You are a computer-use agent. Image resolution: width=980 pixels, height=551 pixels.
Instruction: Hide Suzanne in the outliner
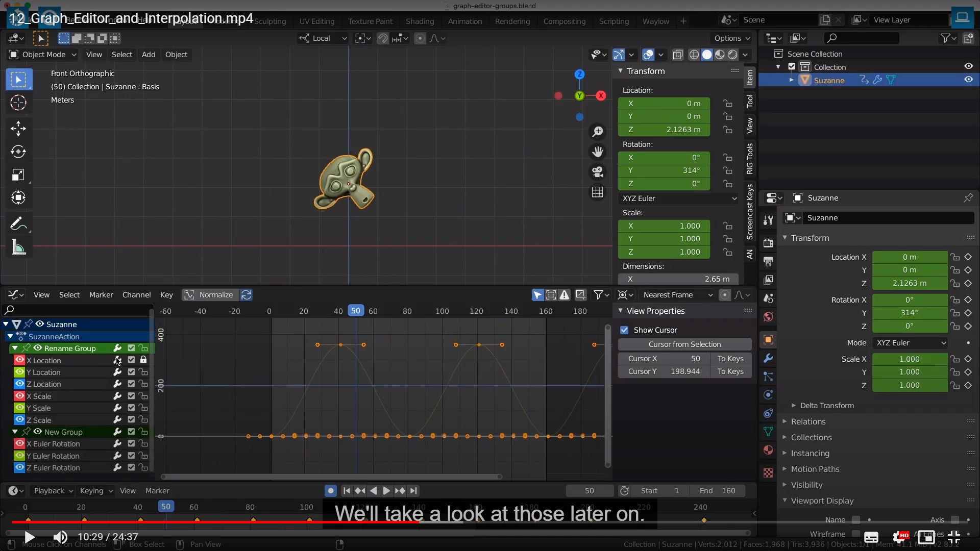[x=968, y=80]
